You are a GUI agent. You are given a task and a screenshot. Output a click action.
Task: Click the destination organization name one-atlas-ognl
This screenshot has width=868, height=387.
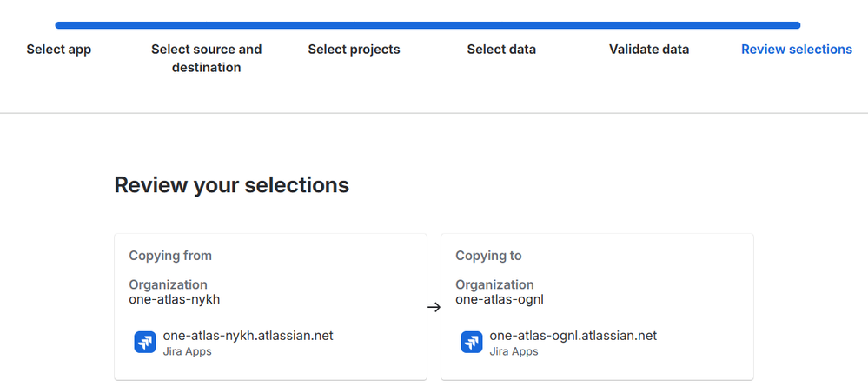(499, 300)
